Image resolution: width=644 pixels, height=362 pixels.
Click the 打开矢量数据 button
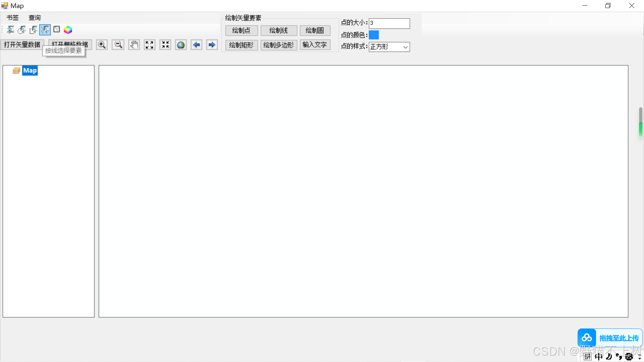pos(22,45)
